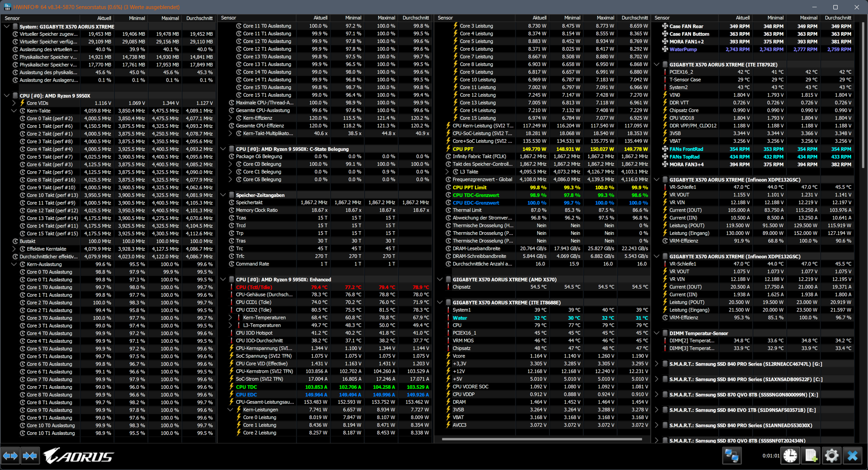Select the 'Memory Clock Ratio' row
Screen dimensions: 868x470
click(330, 210)
